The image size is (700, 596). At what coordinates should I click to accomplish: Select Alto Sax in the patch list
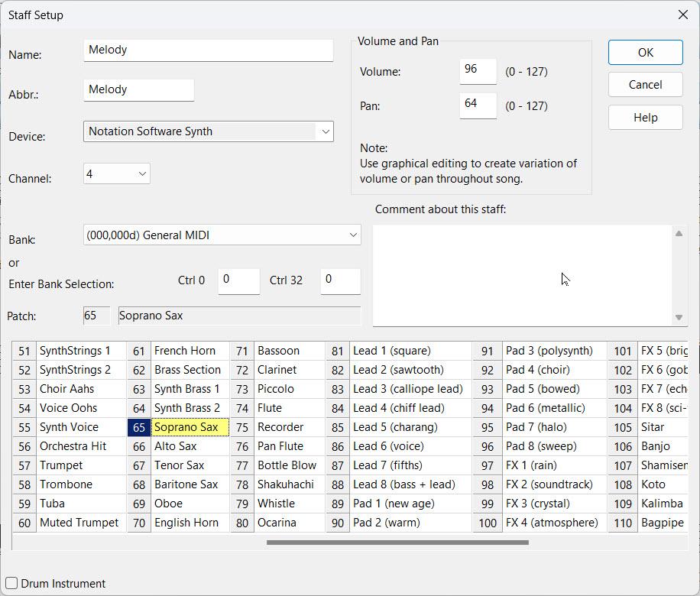pyautogui.click(x=176, y=446)
